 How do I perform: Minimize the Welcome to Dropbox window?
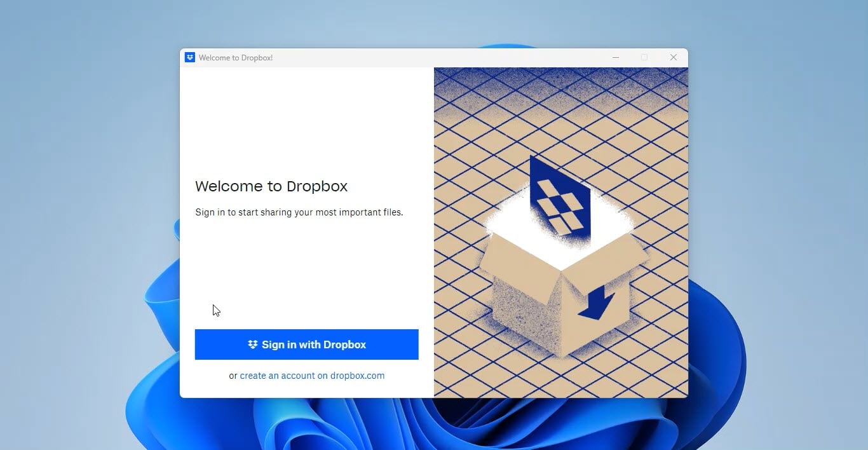615,57
